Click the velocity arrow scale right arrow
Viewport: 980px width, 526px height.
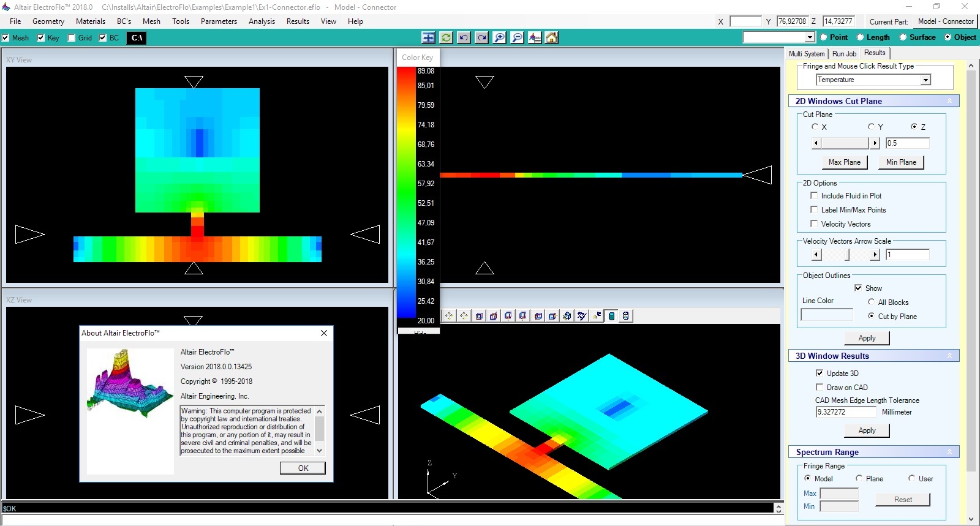875,255
